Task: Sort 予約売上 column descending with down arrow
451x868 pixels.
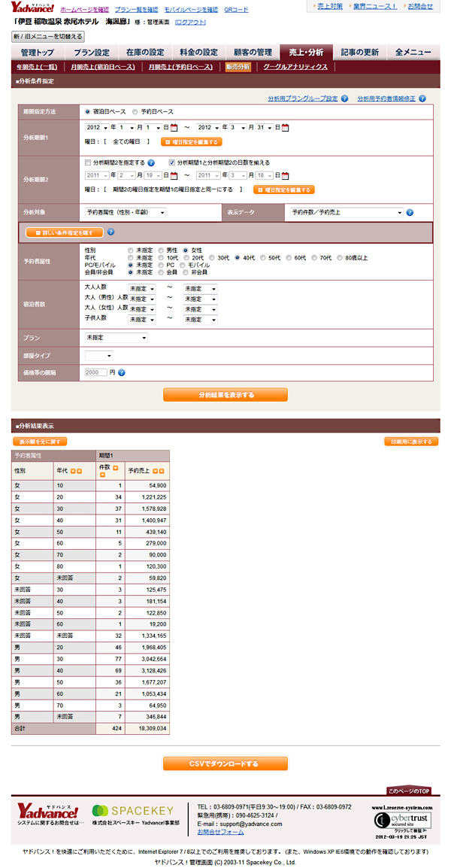Action: [x=155, y=471]
